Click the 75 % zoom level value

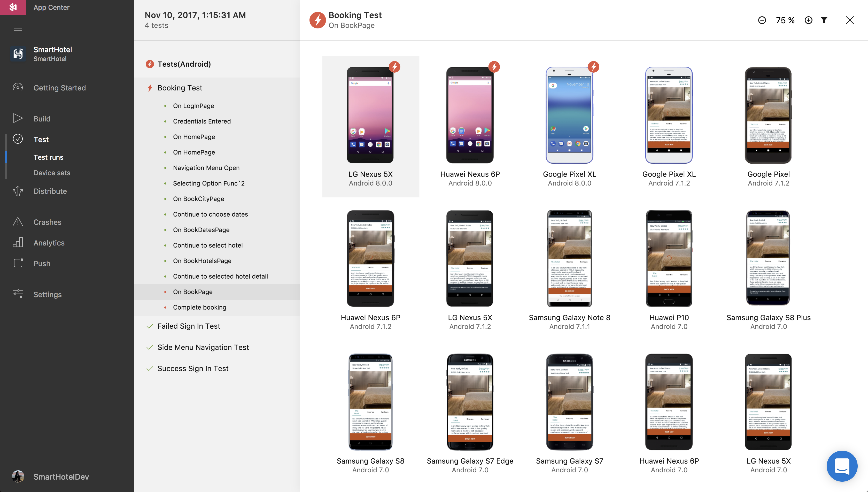point(785,20)
